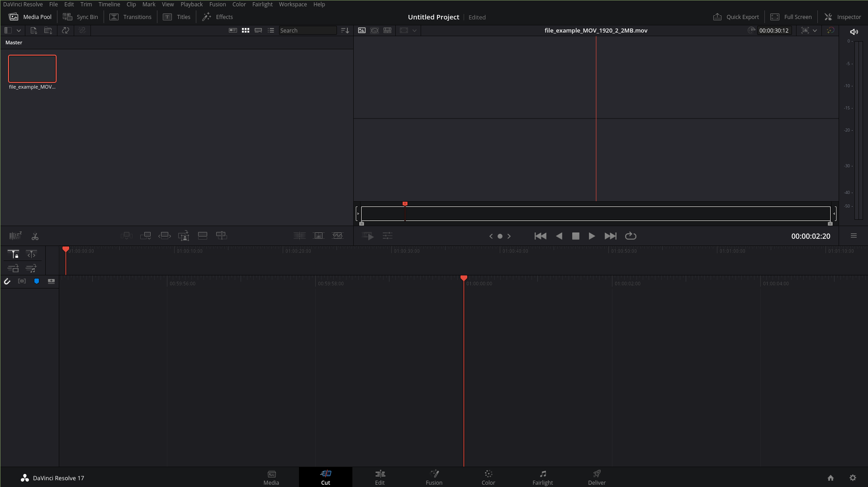Switch media pool to thumbnail view
Image resolution: width=868 pixels, height=487 pixels.
(246, 30)
